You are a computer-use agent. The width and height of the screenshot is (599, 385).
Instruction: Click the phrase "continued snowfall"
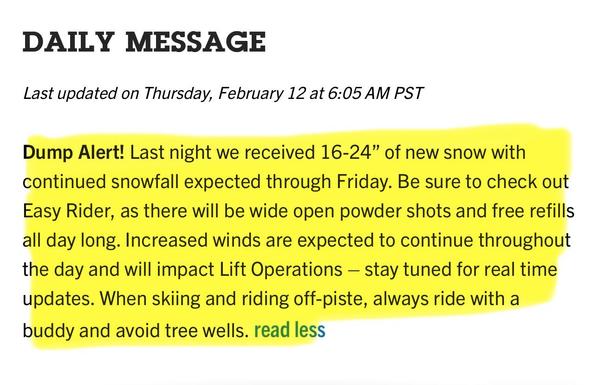click(100, 182)
